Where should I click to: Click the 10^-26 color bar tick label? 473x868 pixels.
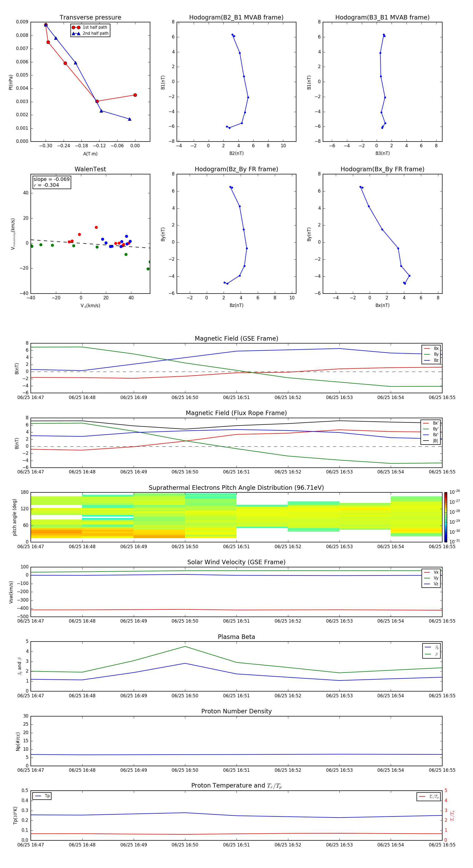click(455, 492)
